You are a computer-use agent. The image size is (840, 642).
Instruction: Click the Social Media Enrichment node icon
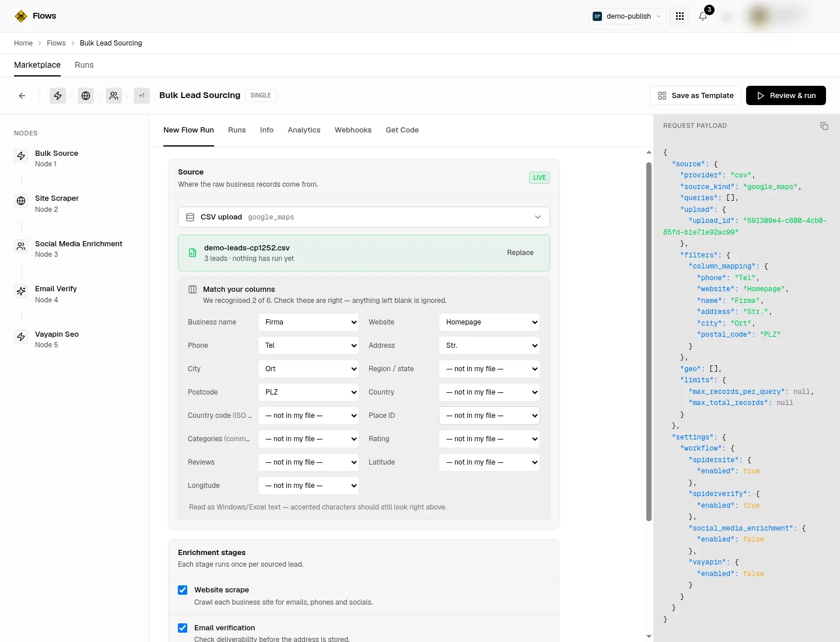pos(21,246)
